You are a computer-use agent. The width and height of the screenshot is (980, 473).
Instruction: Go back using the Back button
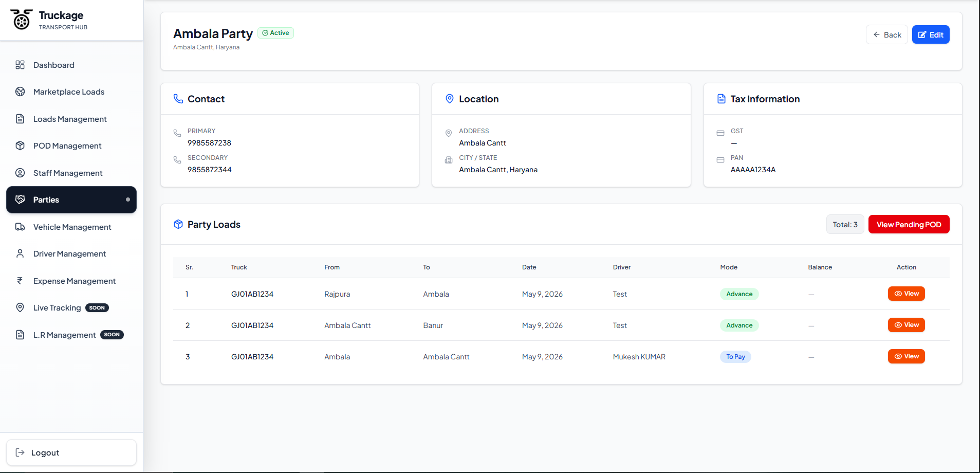[x=887, y=34]
